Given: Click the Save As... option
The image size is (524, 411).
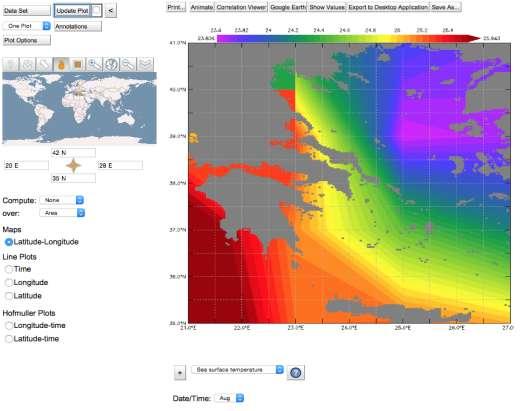Looking at the screenshot, I should click(x=445, y=7).
